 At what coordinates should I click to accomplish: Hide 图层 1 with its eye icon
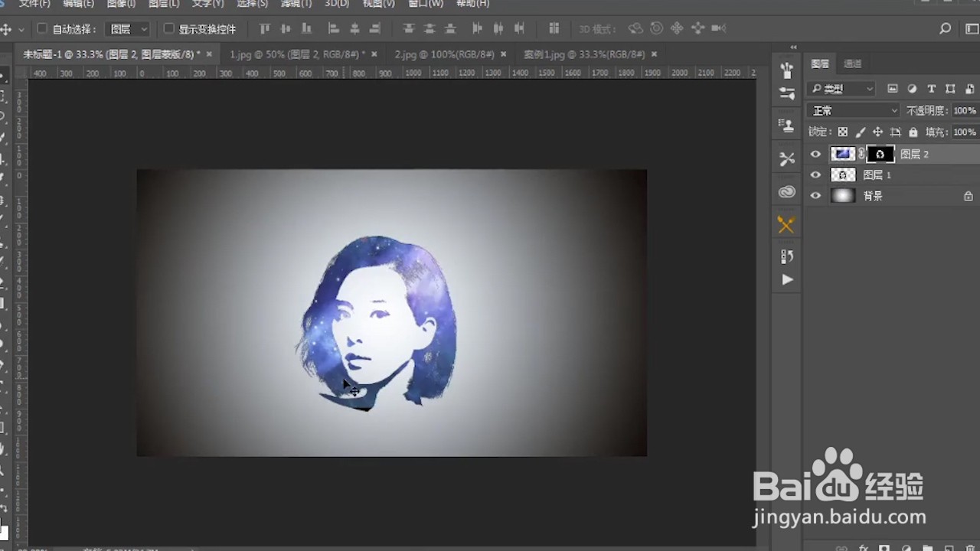pyautogui.click(x=815, y=175)
